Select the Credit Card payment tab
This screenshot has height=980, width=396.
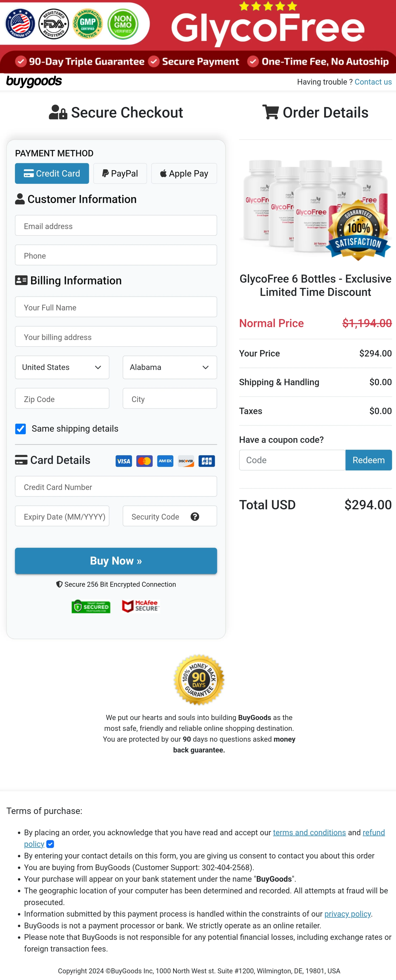coord(52,173)
